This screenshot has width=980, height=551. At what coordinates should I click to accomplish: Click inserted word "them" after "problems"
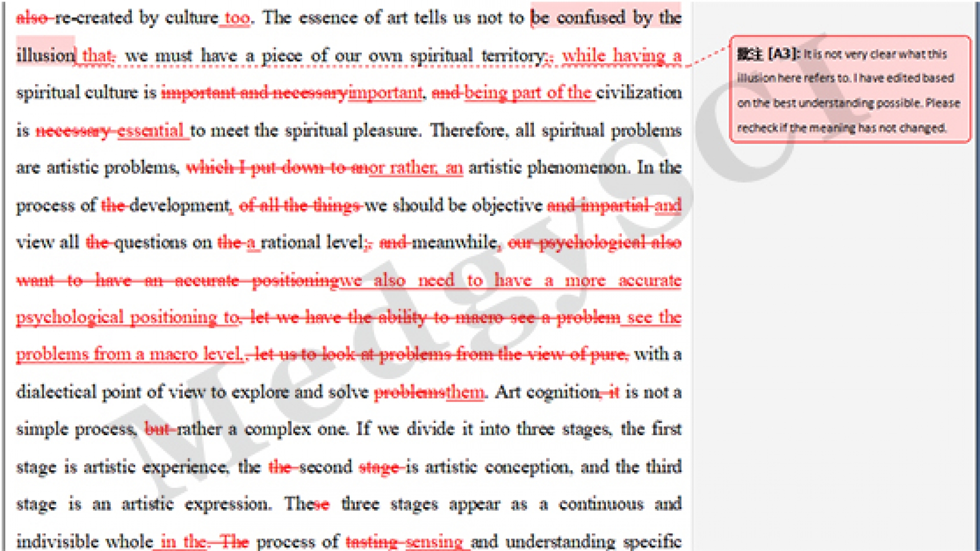pyautogui.click(x=464, y=392)
